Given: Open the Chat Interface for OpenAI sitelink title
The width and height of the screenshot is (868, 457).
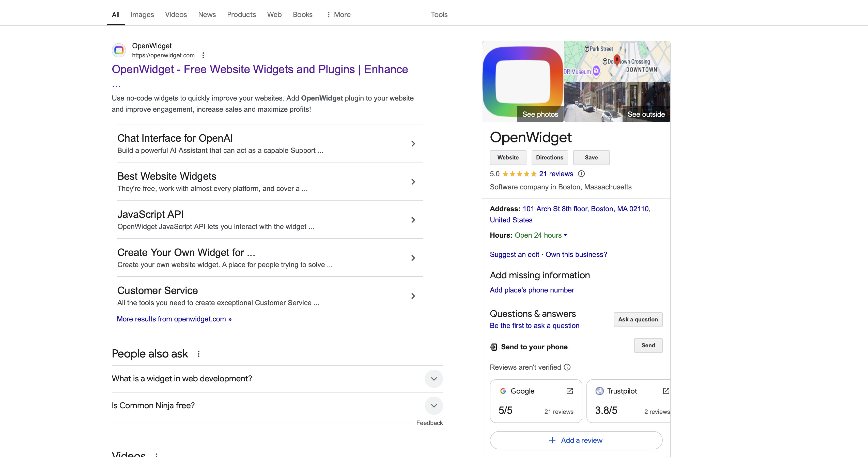Looking at the screenshot, I should pos(175,138).
